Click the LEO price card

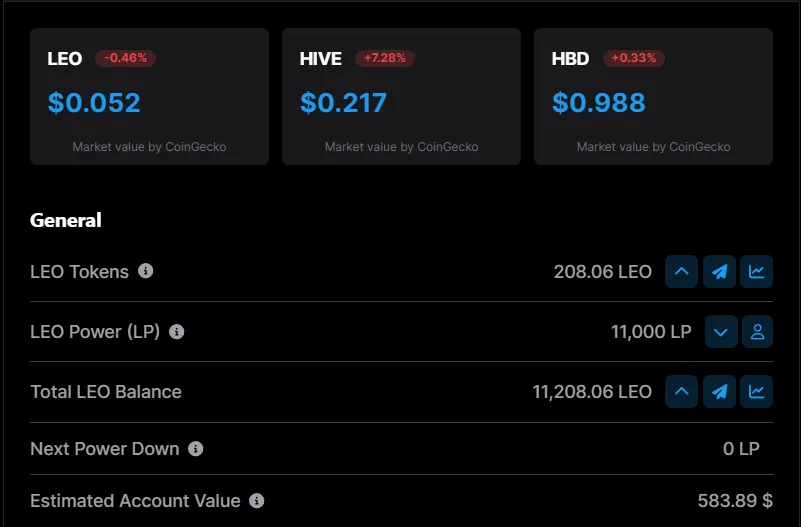point(149,97)
